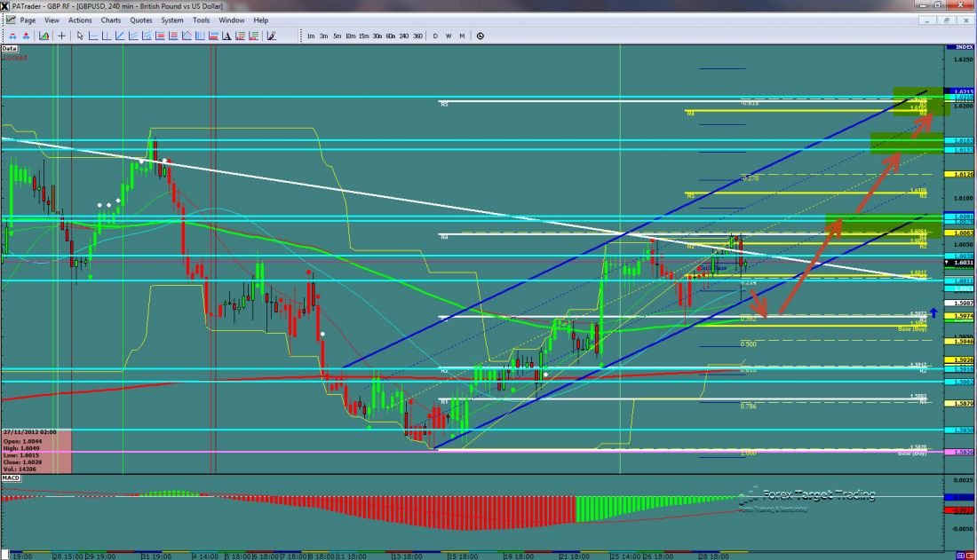
Task: Select the crosshair cursor tool
Action: [62, 35]
